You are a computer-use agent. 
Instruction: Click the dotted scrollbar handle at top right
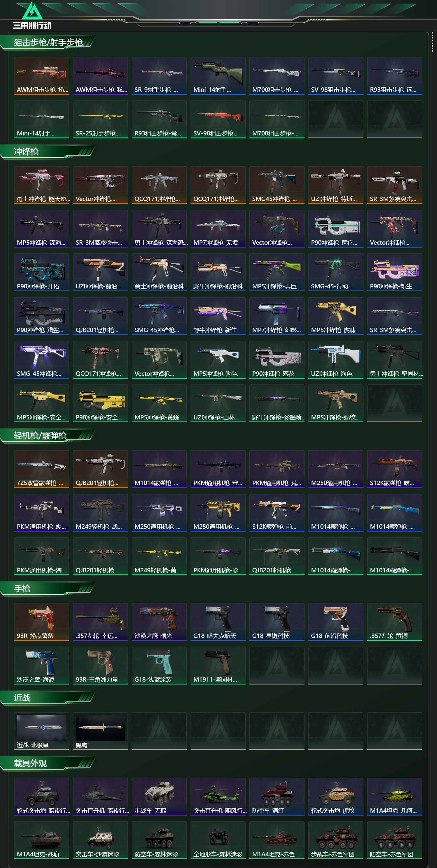point(432,42)
